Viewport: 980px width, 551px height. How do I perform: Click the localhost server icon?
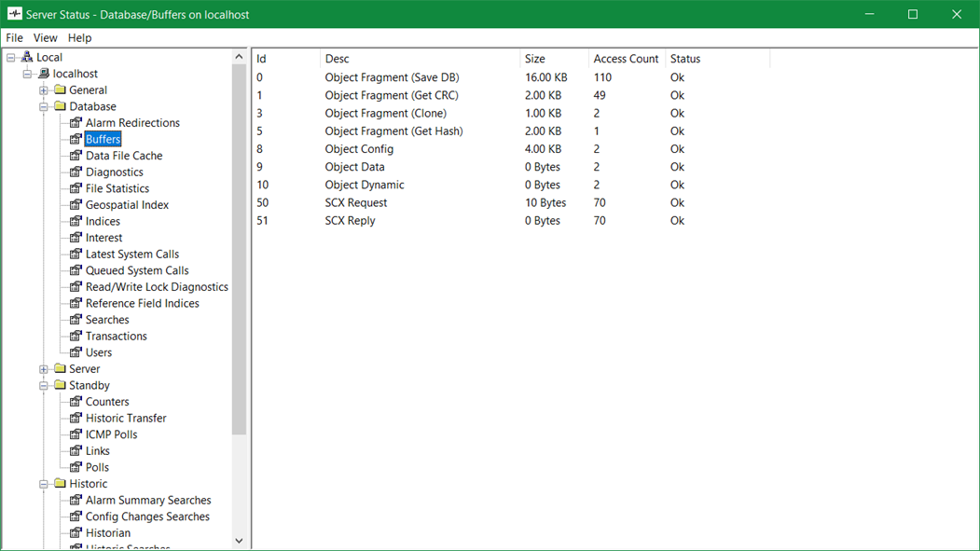[44, 74]
